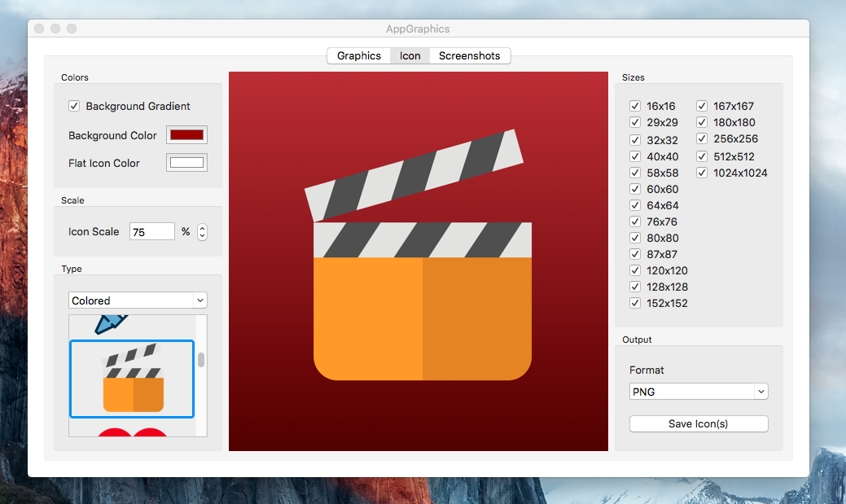Click the large clapperboard preview image
This screenshot has width=846, height=504.
click(419, 261)
